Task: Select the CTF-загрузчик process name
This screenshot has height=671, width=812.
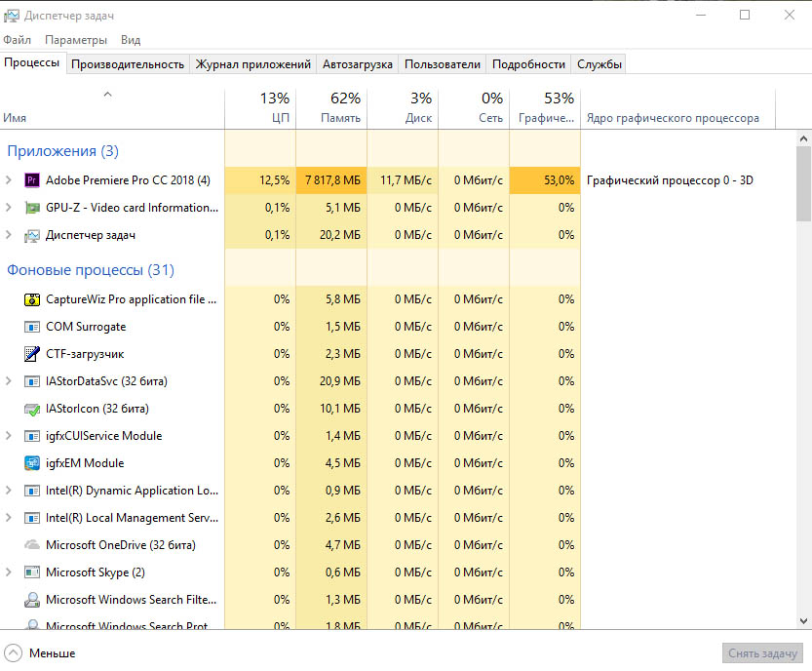Action: coord(85,354)
